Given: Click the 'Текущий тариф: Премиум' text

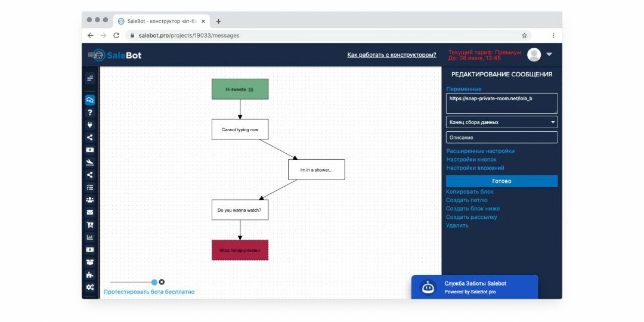Looking at the screenshot, I should (x=485, y=52).
